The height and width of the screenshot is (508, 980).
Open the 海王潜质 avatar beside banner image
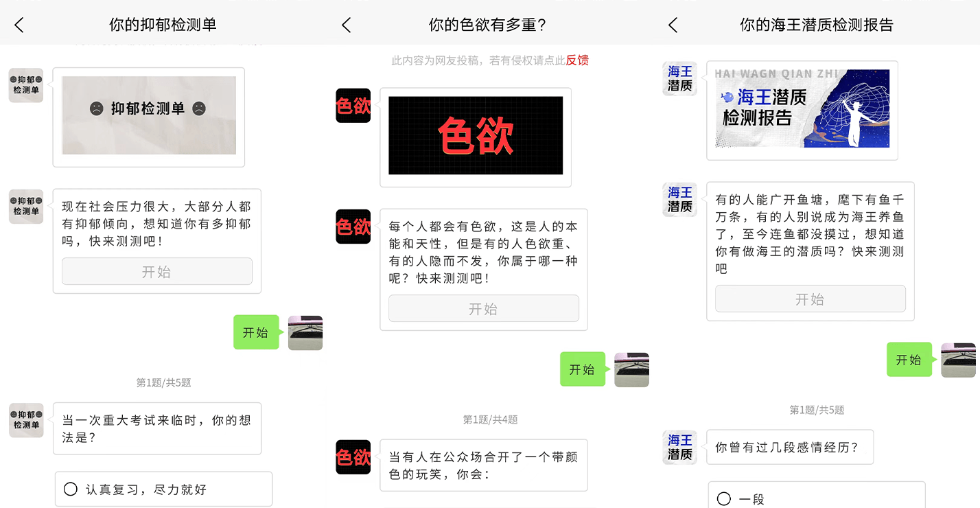point(679,78)
